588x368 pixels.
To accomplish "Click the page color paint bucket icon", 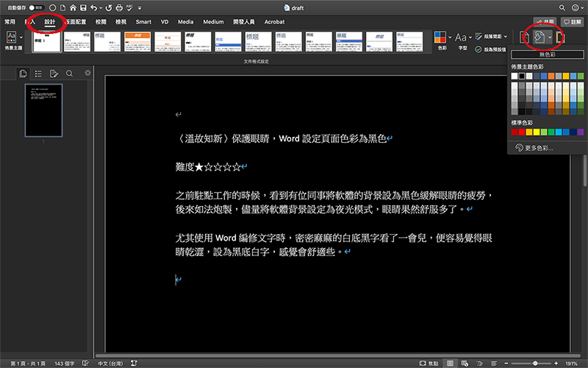I will [539, 38].
